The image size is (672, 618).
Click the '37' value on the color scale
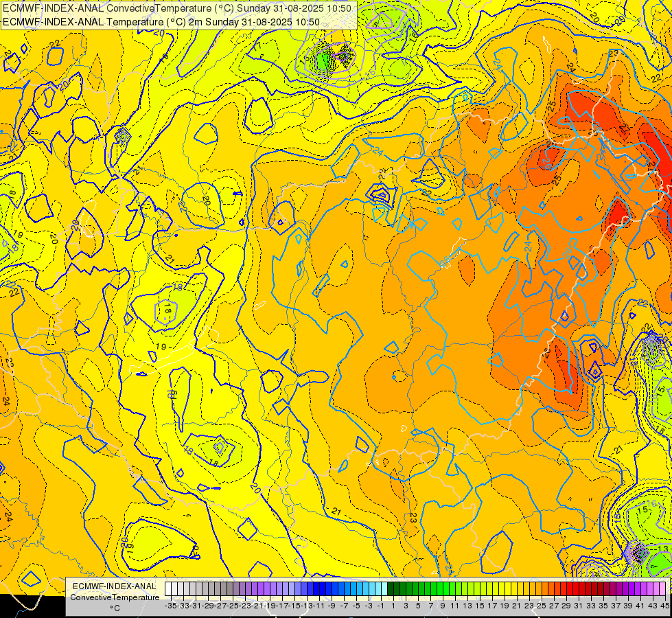pos(616,605)
